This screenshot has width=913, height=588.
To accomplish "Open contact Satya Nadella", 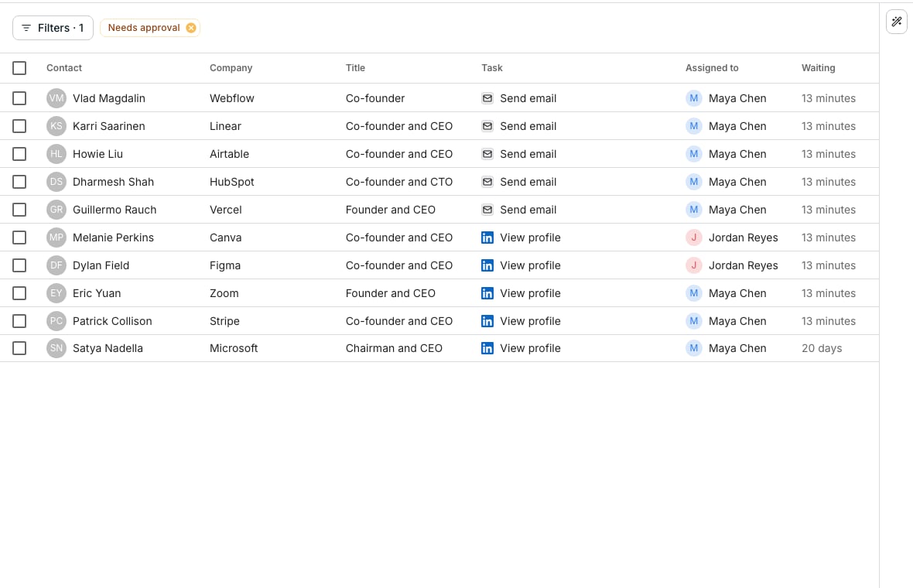I will pyautogui.click(x=108, y=348).
